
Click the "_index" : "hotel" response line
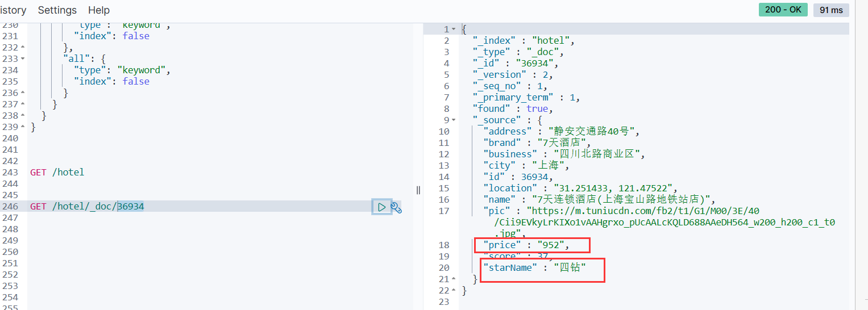click(x=524, y=40)
